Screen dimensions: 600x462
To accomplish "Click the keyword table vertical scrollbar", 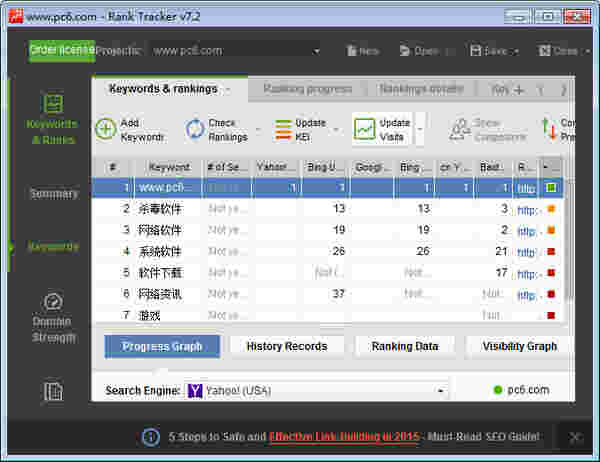I will coord(569,241).
